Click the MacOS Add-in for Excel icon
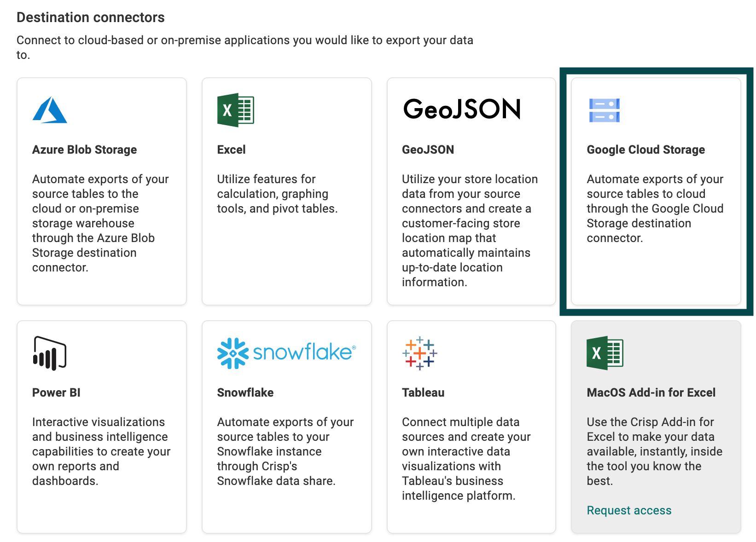 [605, 353]
